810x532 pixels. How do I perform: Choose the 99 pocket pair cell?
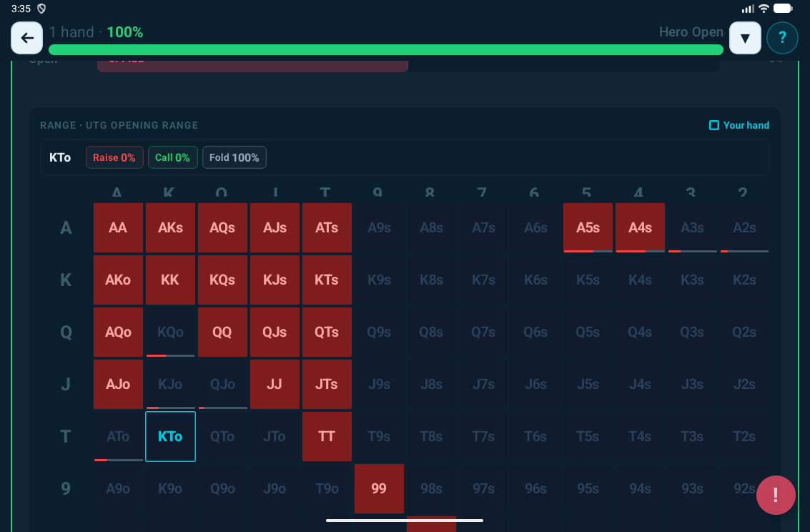379,488
